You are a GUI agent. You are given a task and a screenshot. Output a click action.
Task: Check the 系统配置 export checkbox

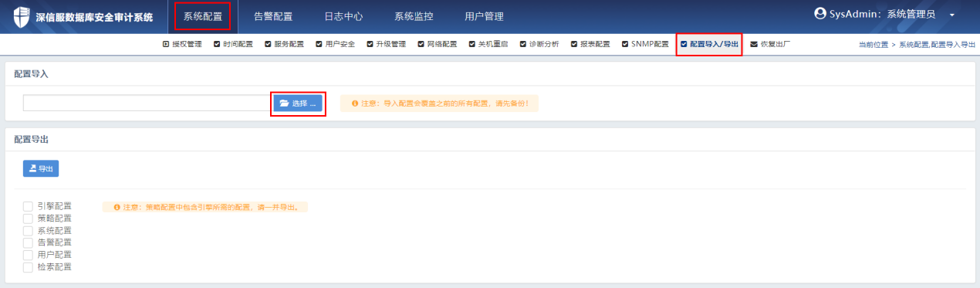(x=28, y=231)
